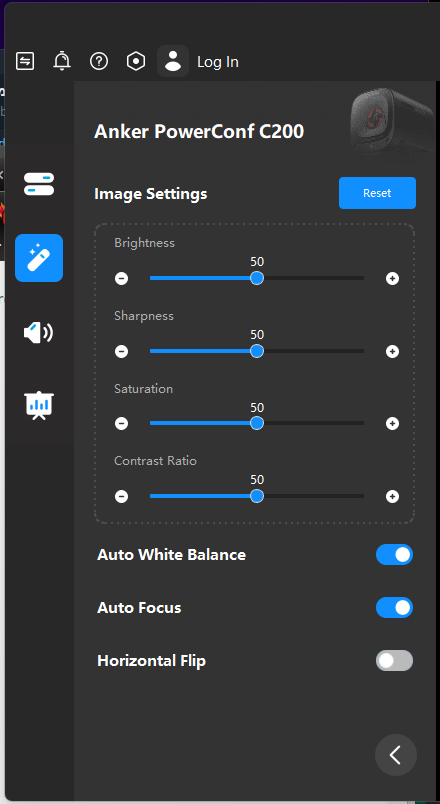Open the speaker audio settings sidebar icon
Screen dimensions: 440x804
pos(39,332)
